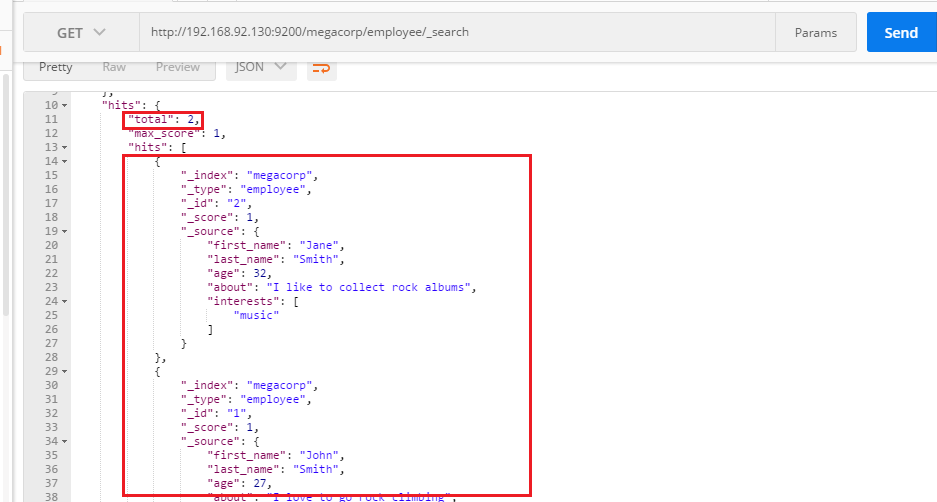Click the age value 32
The height and width of the screenshot is (502, 937).
click(x=260, y=273)
